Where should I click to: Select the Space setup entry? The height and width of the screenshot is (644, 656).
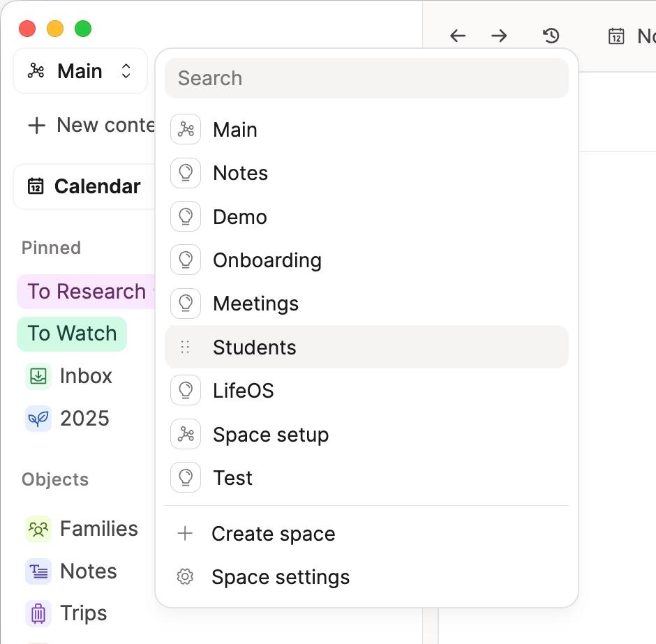270,435
